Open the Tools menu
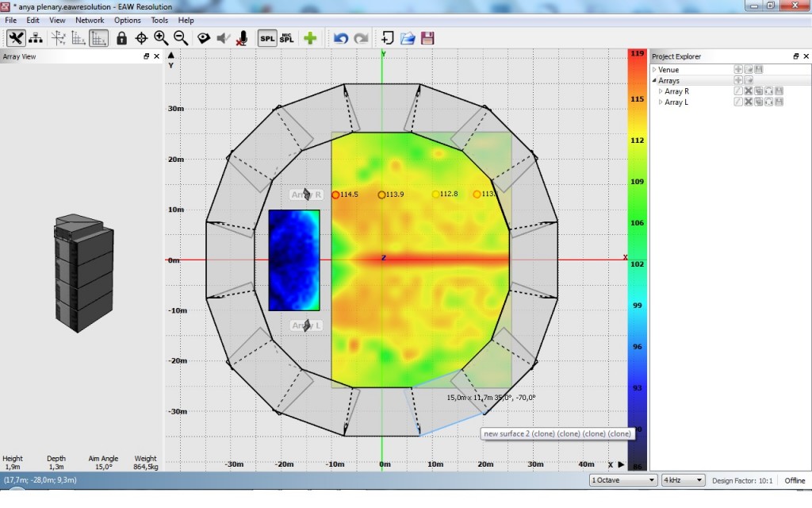 click(159, 20)
